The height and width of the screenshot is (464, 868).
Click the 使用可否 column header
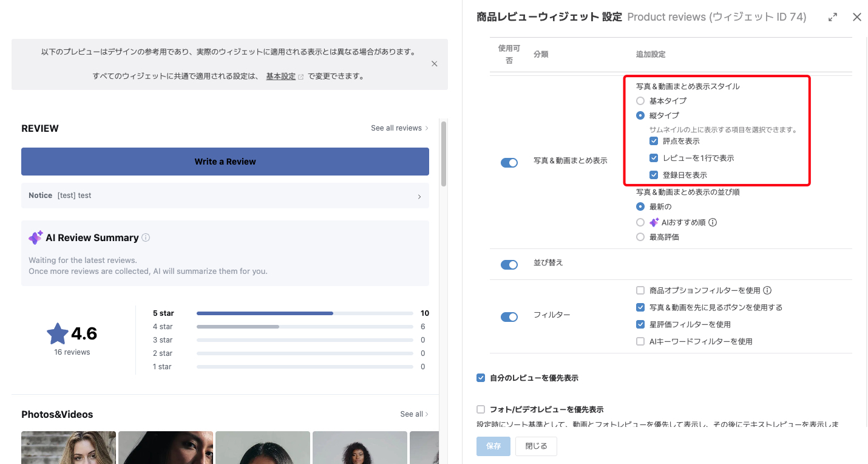[x=509, y=54]
